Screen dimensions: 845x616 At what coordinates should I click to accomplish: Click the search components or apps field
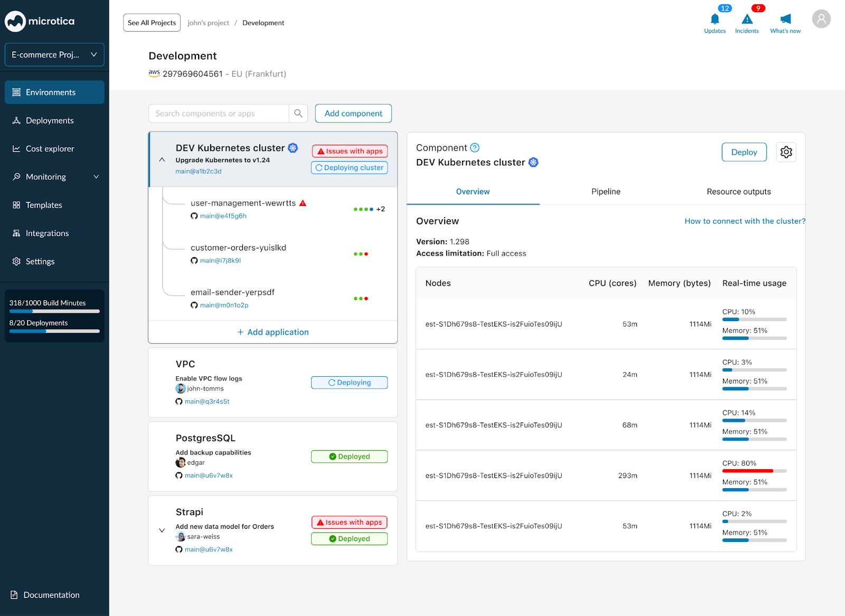coord(218,113)
